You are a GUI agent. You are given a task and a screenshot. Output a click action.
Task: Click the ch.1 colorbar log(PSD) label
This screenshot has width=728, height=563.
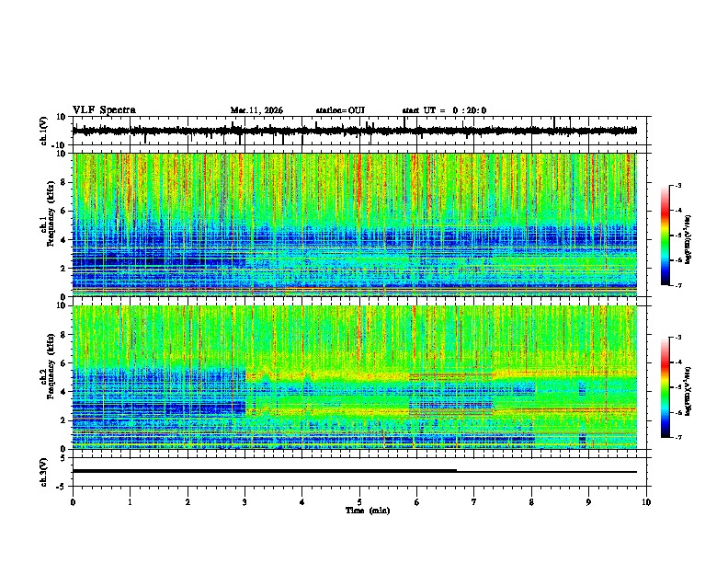[688, 240]
